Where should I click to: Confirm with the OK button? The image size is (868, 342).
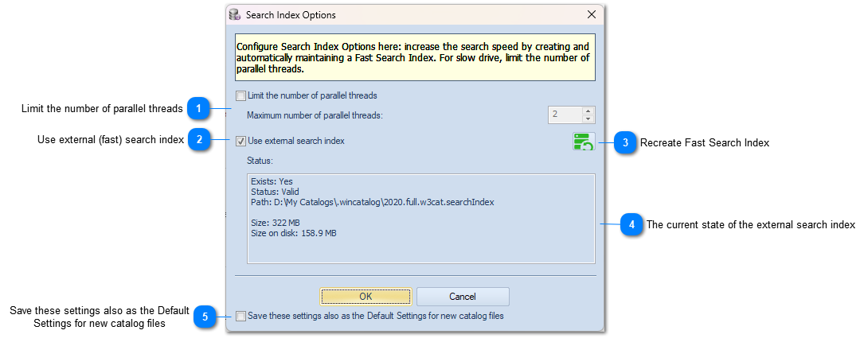[x=366, y=297]
